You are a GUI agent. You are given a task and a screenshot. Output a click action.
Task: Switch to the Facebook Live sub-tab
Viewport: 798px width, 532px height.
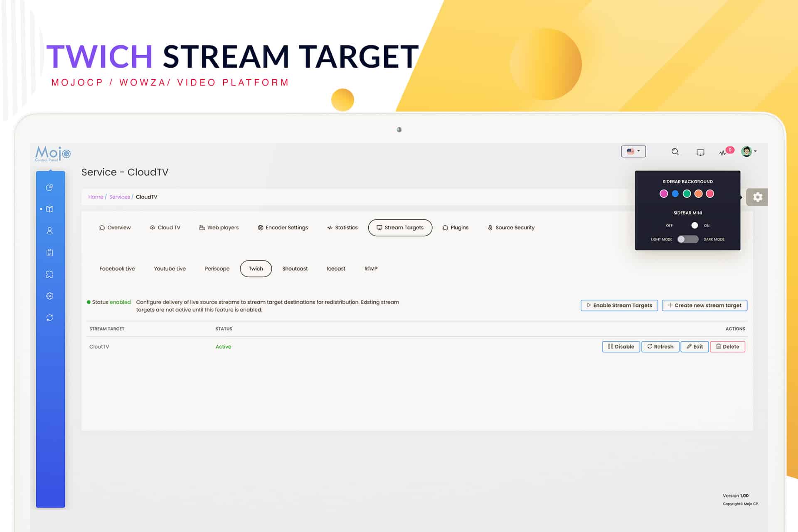point(117,268)
